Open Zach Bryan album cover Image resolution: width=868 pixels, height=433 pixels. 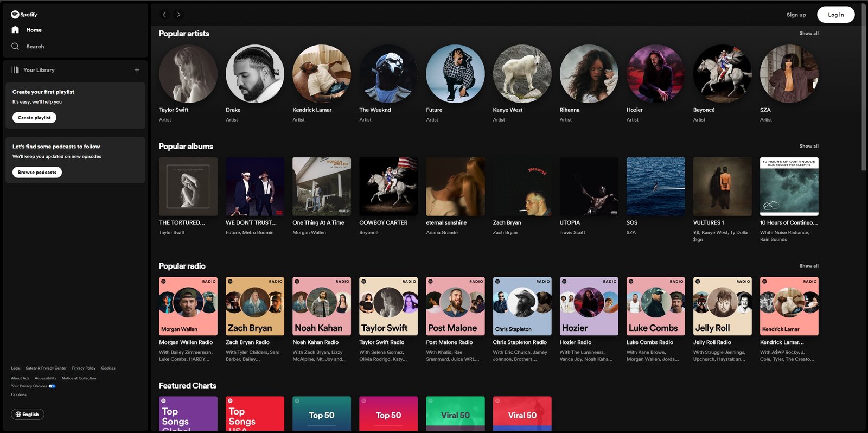(x=522, y=187)
